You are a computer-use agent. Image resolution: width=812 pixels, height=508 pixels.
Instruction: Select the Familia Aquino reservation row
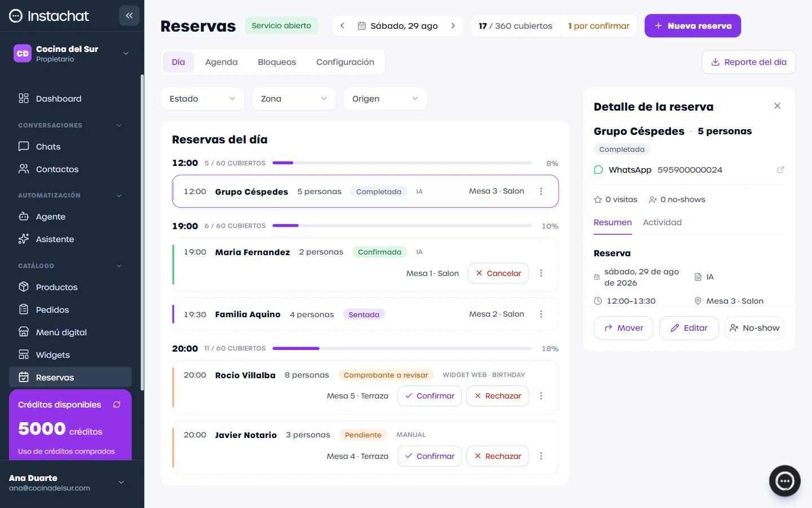click(x=365, y=314)
